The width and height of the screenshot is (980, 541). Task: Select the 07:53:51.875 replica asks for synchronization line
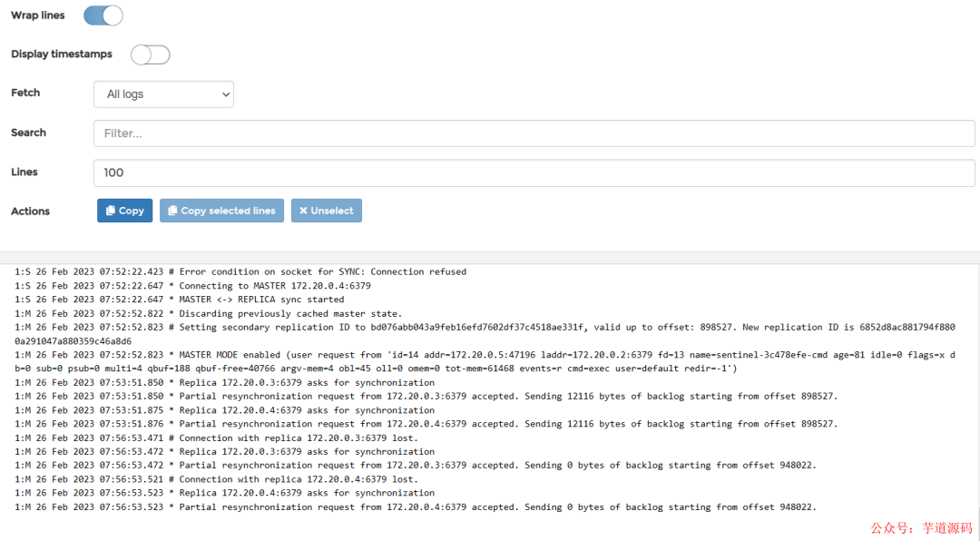tap(225, 410)
